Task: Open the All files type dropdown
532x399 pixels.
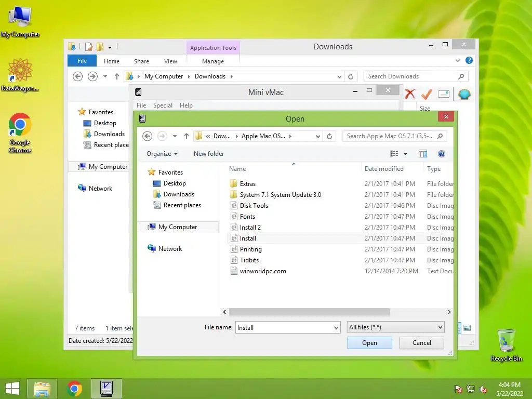Action: (x=440, y=327)
